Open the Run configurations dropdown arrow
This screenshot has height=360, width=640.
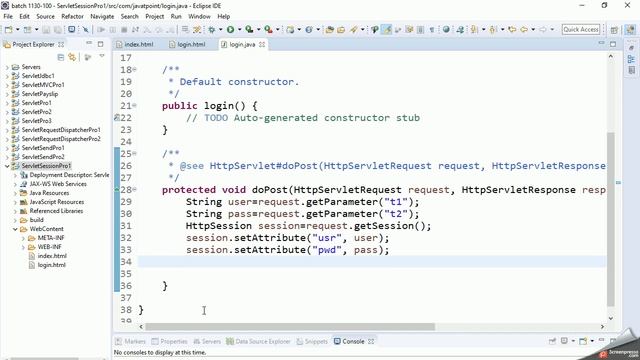click(x=239, y=29)
